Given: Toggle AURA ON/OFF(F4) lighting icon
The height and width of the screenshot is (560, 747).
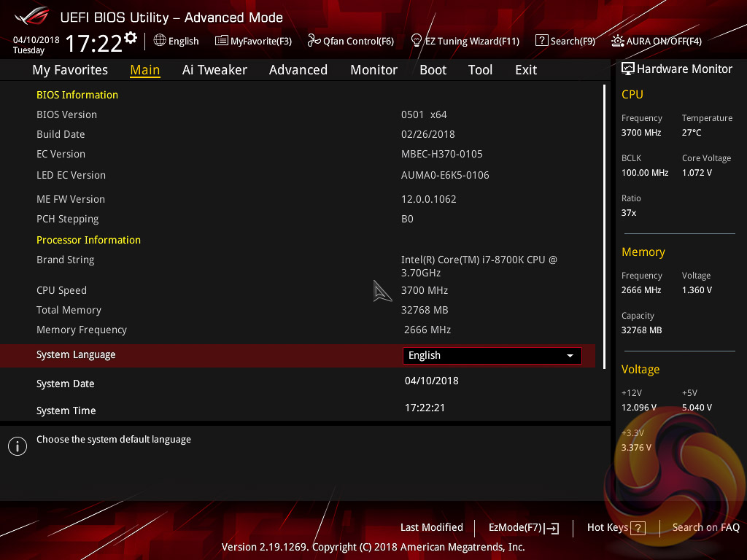Looking at the screenshot, I should coord(618,41).
